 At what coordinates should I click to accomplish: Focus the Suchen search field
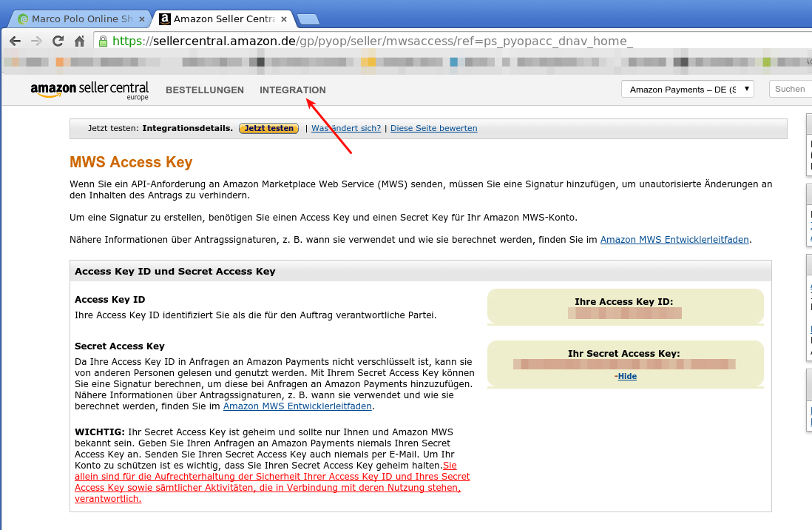pyautogui.click(x=790, y=89)
